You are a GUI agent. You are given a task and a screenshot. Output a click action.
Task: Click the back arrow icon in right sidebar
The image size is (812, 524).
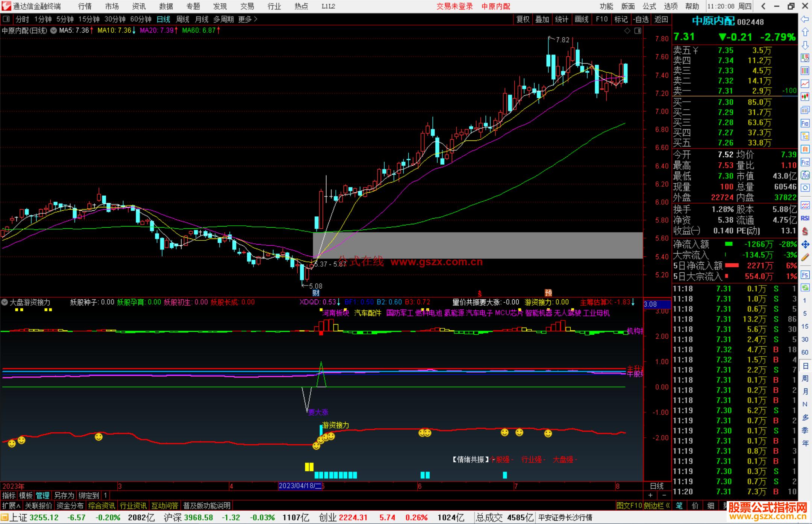pyautogui.click(x=805, y=19)
